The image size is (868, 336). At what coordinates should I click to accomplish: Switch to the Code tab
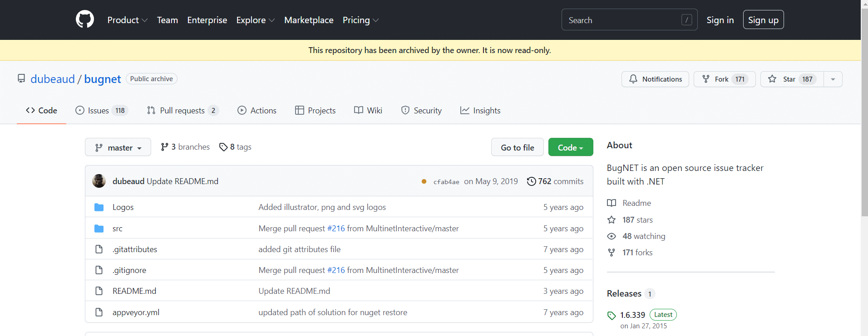pyautogui.click(x=41, y=110)
